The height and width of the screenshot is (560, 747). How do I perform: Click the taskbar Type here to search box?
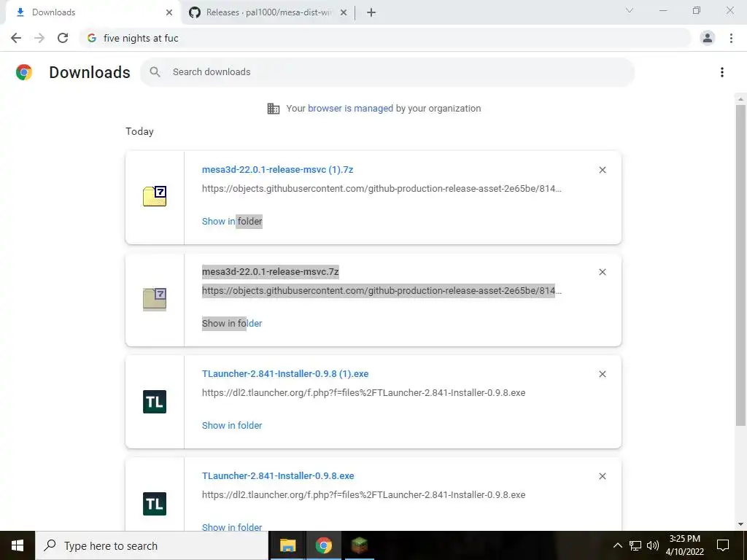point(152,545)
